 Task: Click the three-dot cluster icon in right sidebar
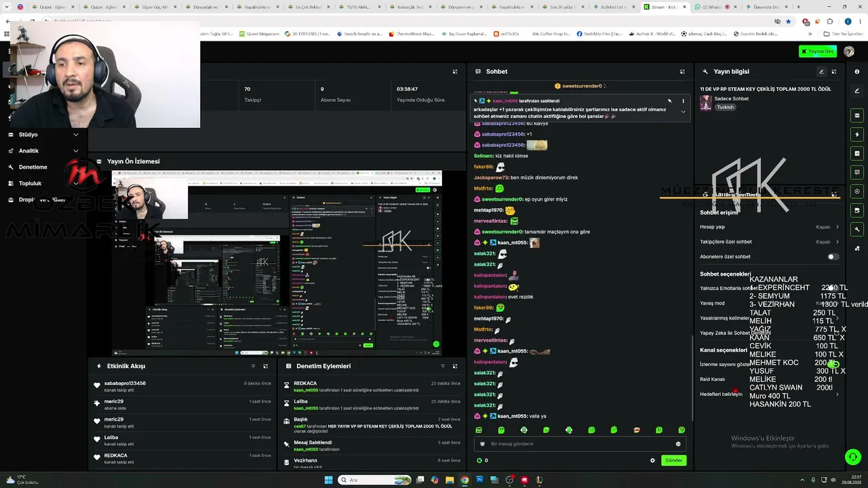coord(857,248)
